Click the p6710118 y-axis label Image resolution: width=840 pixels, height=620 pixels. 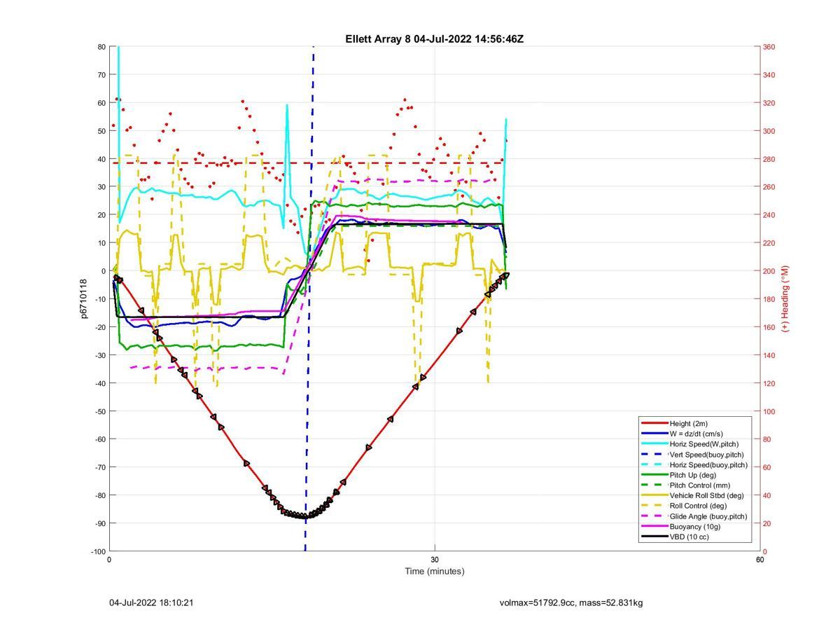(x=83, y=298)
